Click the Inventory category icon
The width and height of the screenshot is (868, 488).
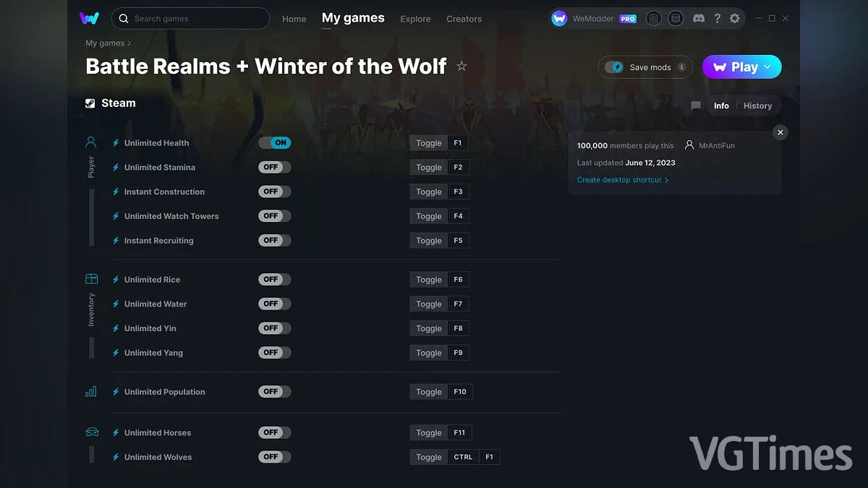[91, 279]
